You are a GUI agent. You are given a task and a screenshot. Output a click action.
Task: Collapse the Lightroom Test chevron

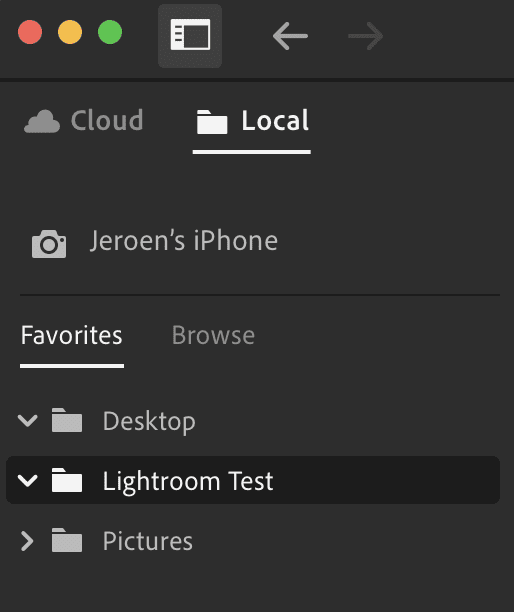28,480
